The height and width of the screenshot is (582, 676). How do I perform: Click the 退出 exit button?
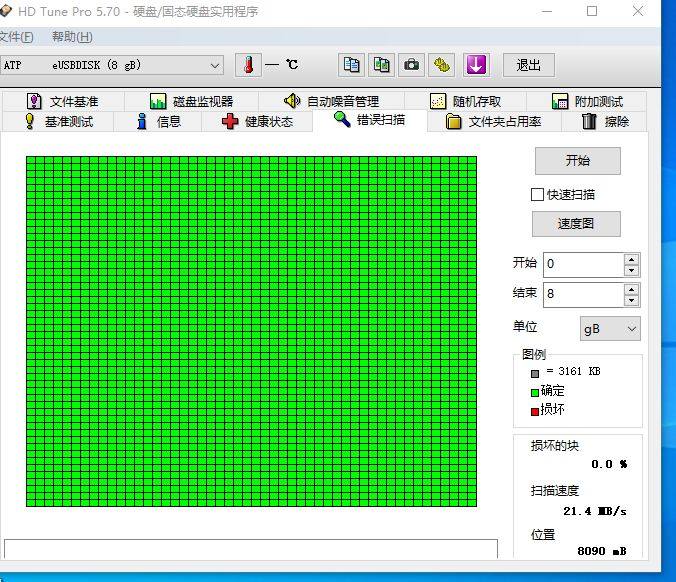point(529,66)
